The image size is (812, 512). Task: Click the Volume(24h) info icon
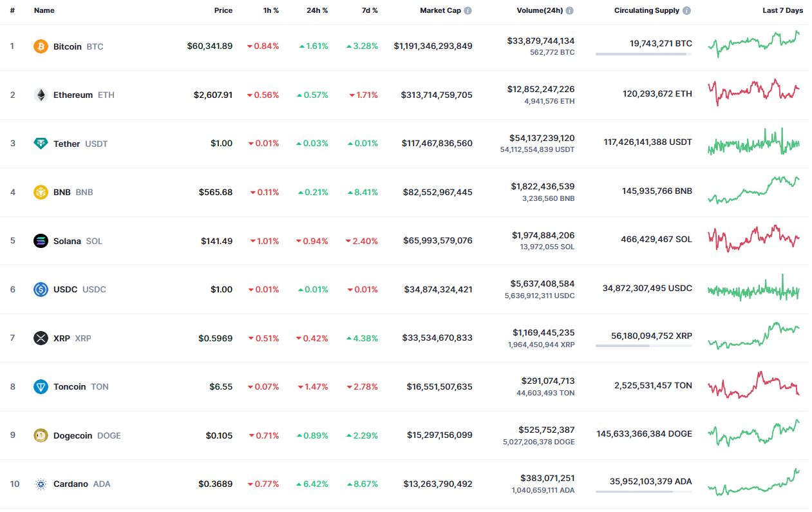point(570,10)
